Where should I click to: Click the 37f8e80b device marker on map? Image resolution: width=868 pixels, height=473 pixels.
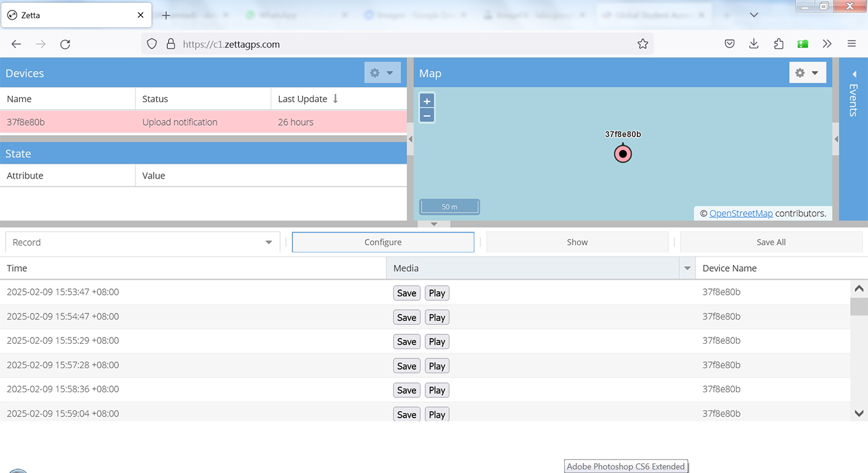[x=623, y=153]
